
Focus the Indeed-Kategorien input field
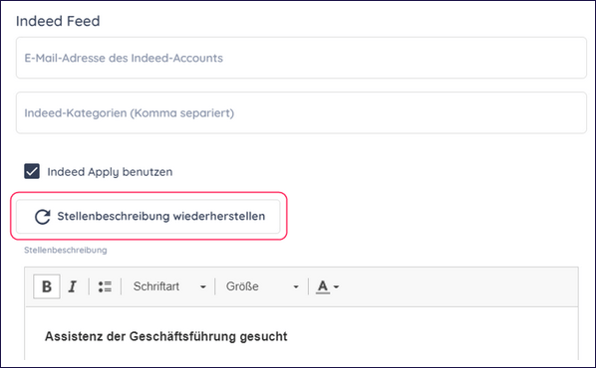click(301, 113)
